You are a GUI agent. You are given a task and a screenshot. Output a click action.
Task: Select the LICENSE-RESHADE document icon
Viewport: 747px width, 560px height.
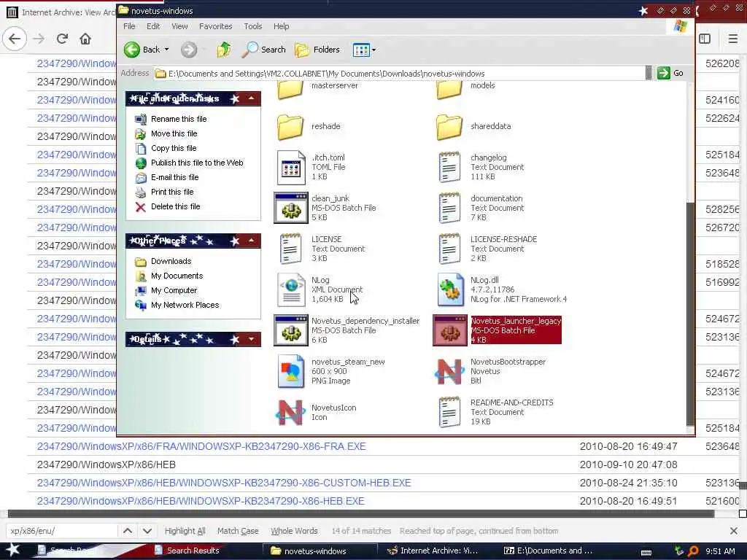449,249
